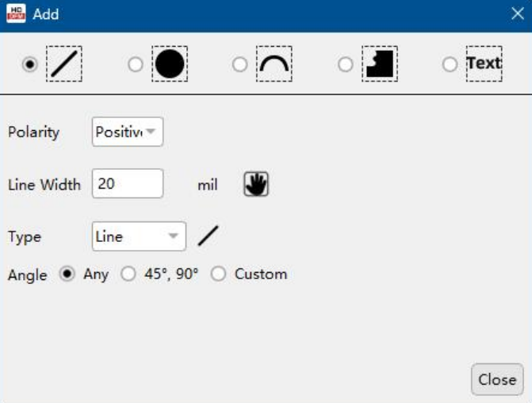Toggle the radio button before the arc icon

point(239,64)
